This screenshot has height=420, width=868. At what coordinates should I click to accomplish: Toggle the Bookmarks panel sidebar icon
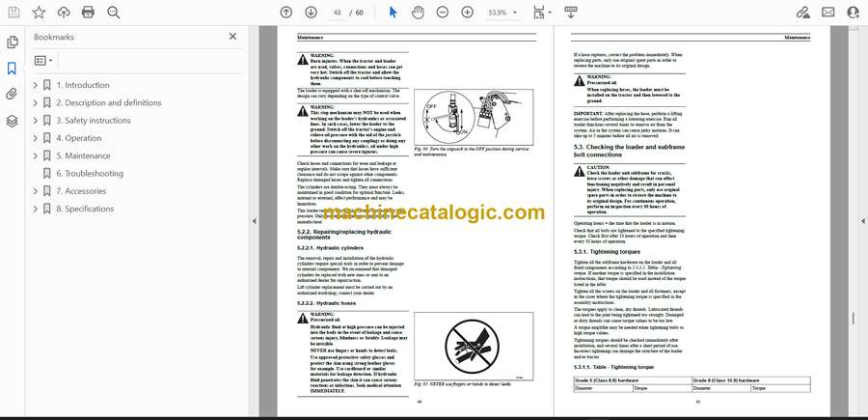click(12, 69)
